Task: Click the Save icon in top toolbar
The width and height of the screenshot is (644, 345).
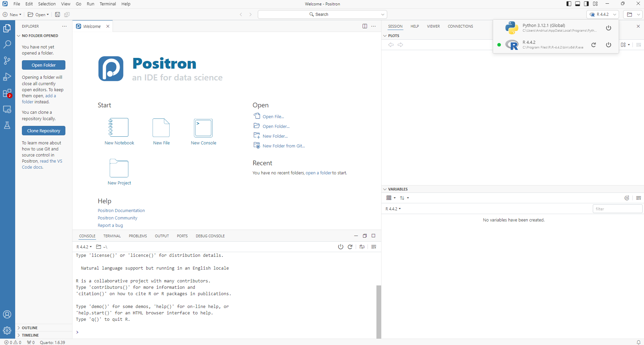Action: [58, 14]
